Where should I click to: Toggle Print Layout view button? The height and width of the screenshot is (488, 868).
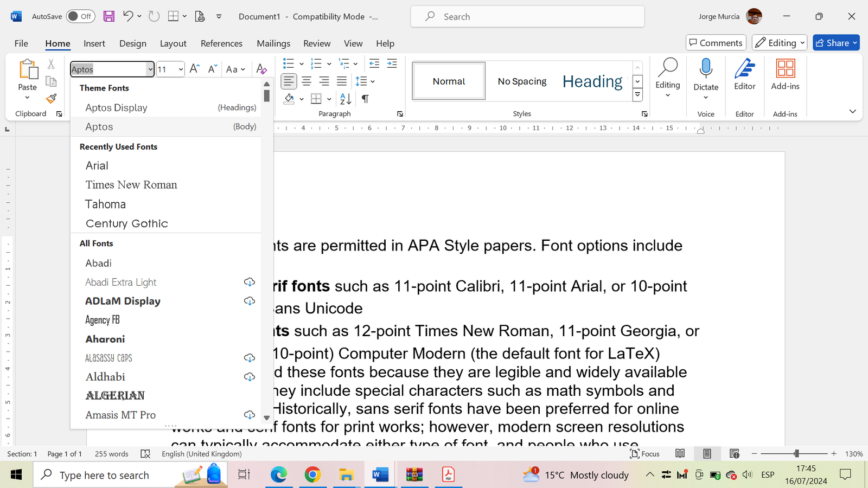707,454
